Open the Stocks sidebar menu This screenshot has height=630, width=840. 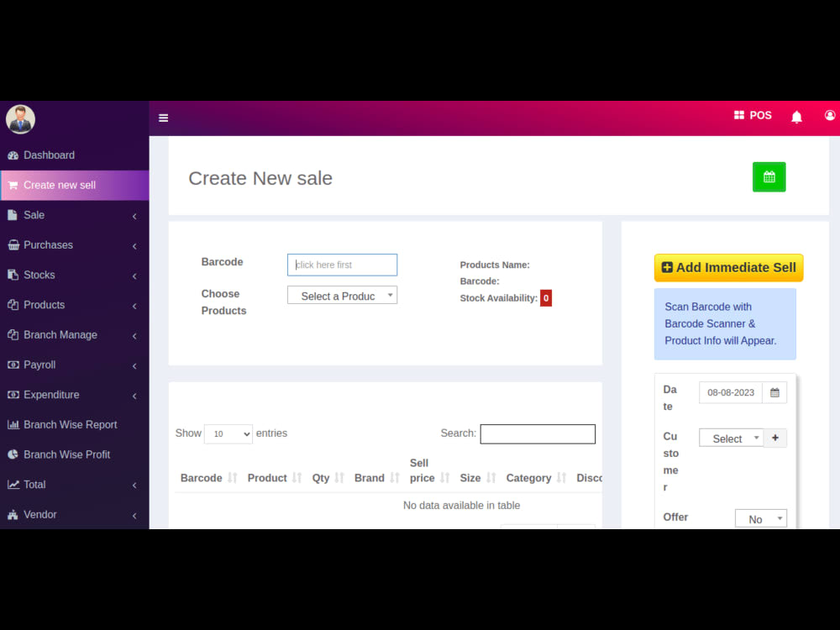coord(75,275)
